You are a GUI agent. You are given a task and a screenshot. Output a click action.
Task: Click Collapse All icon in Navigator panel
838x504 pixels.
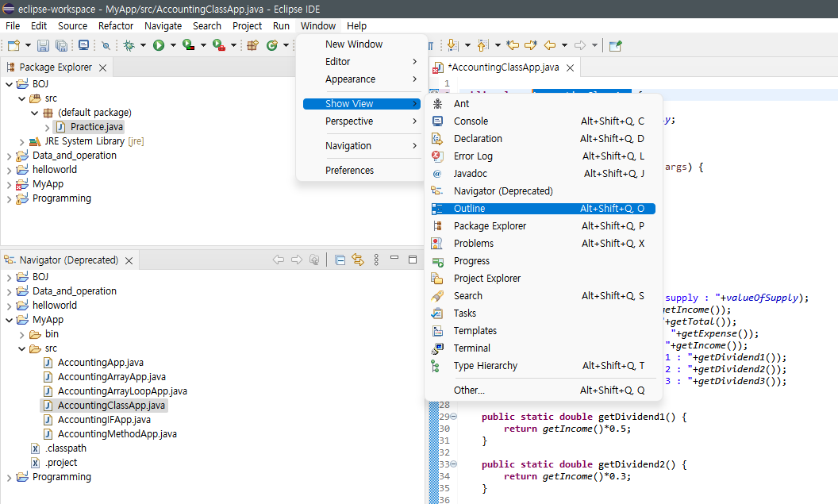coord(340,260)
